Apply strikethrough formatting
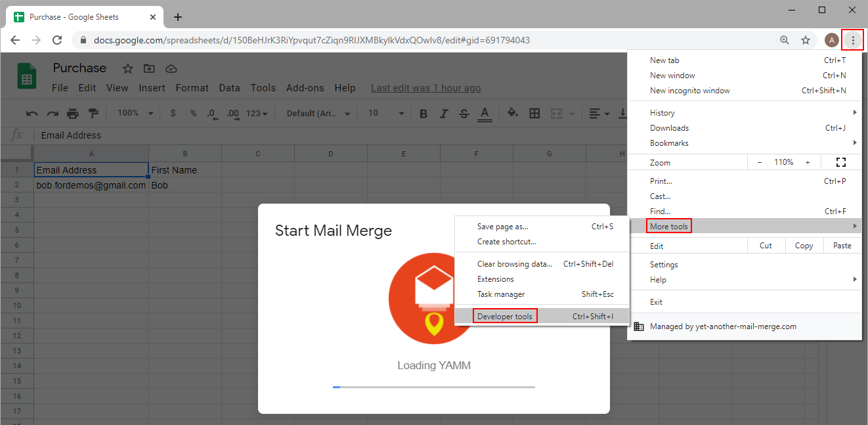Viewport: 868px width, 425px height. [464, 114]
